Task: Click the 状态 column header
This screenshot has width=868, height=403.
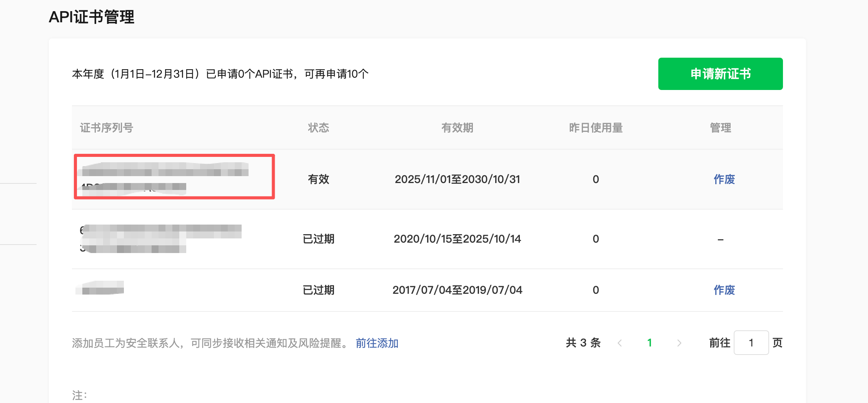Action: [x=318, y=128]
